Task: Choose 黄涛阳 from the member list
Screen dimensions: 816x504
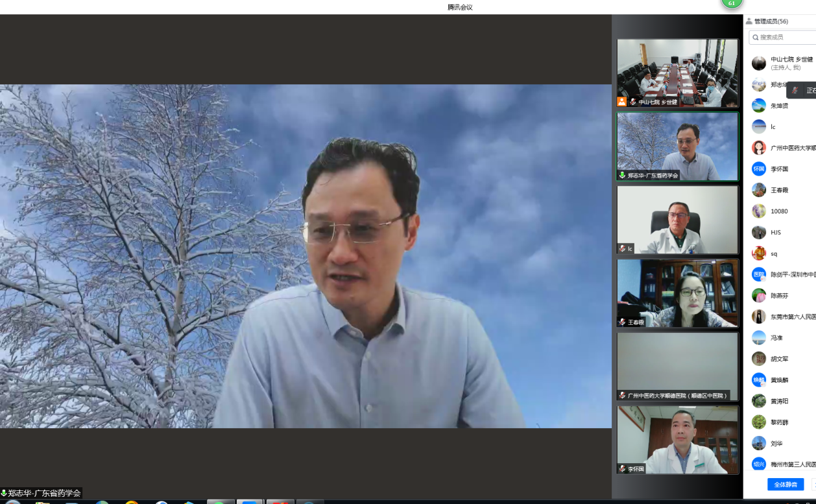Action: [780, 402]
